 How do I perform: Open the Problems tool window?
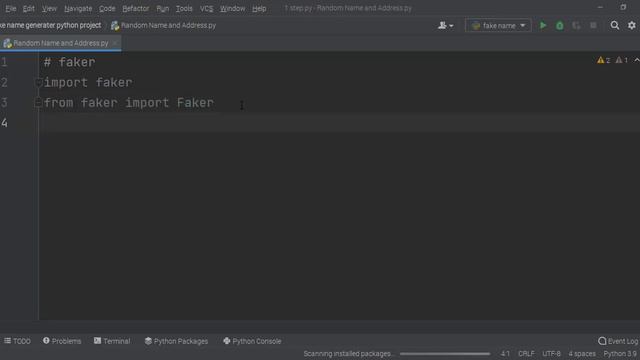pyautogui.click(x=62, y=341)
